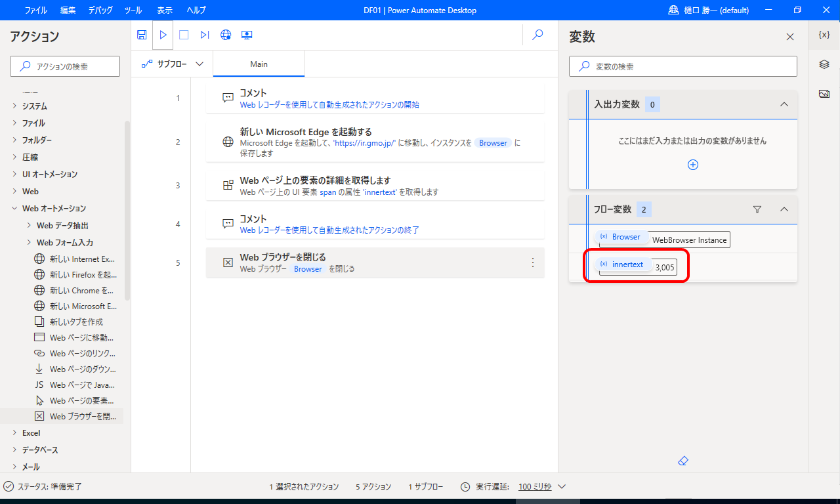Expand the メール action group
The width and height of the screenshot is (840, 504).
tap(15, 467)
